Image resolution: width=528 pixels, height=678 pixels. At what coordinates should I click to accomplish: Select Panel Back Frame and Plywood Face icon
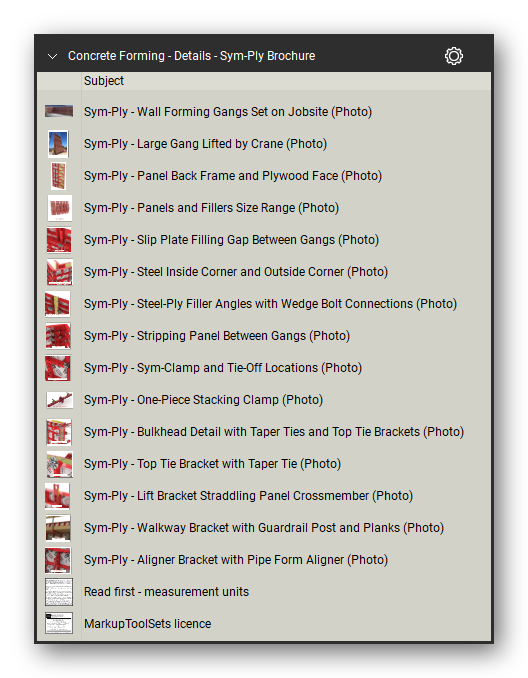[x=58, y=176]
